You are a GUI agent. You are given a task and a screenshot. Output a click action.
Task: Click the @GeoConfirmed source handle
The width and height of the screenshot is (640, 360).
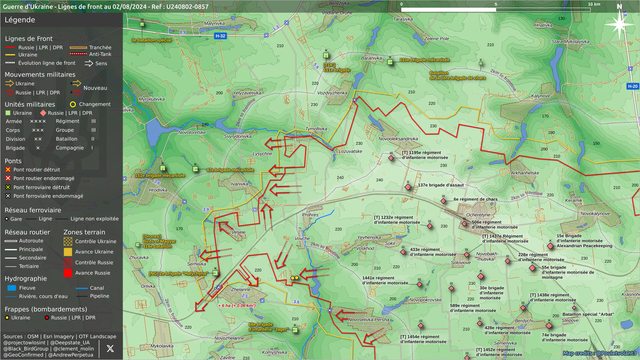[23, 355]
